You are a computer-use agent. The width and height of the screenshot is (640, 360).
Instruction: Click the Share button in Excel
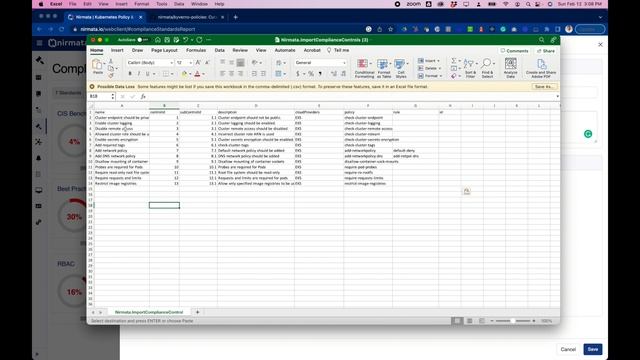click(x=546, y=51)
